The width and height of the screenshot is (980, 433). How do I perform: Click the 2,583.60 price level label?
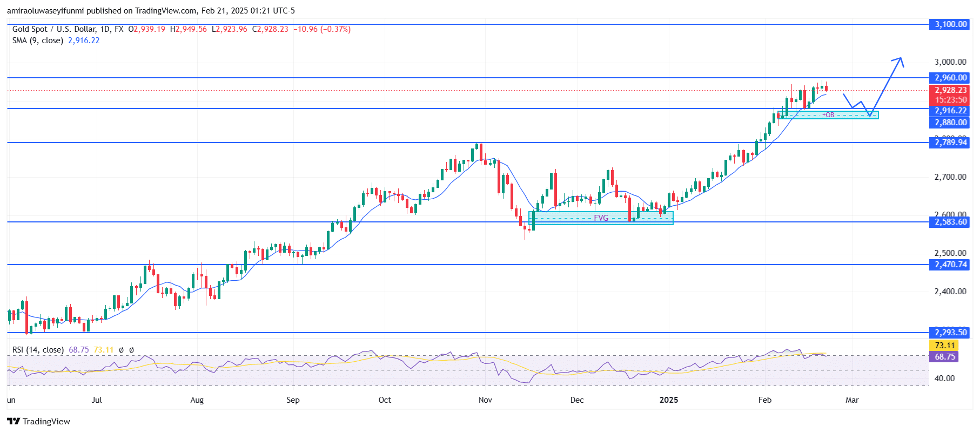click(950, 222)
